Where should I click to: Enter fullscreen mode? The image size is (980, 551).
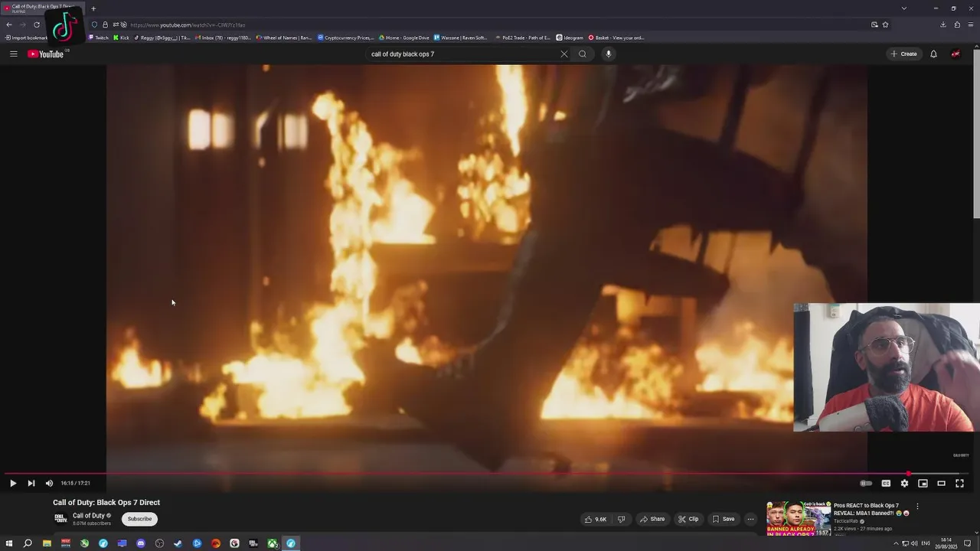click(959, 483)
